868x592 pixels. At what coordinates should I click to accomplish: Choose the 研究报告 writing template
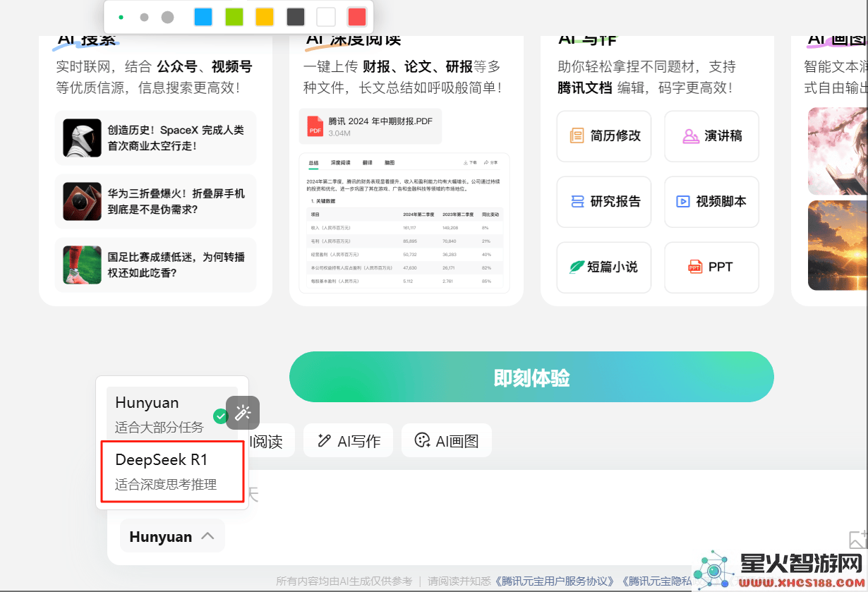coord(605,202)
